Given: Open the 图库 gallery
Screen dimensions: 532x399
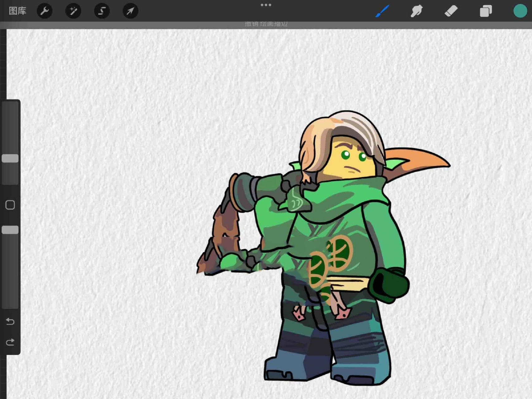Looking at the screenshot, I should (17, 11).
